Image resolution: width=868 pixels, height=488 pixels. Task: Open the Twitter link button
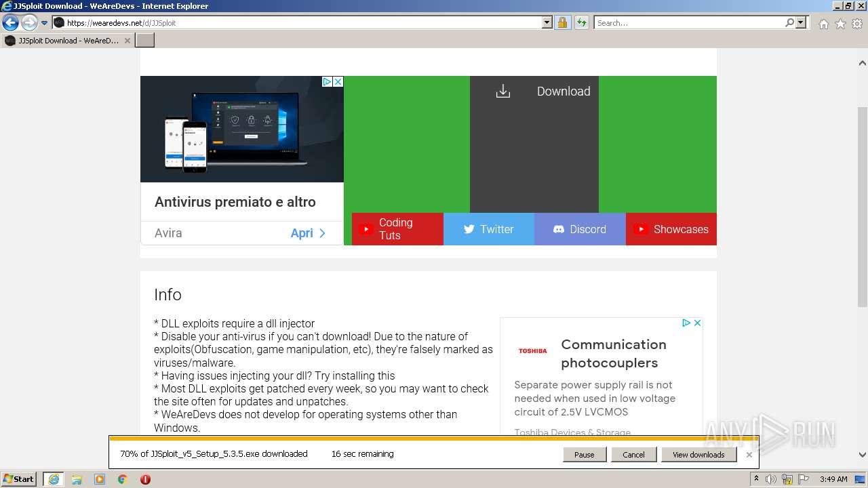489,229
